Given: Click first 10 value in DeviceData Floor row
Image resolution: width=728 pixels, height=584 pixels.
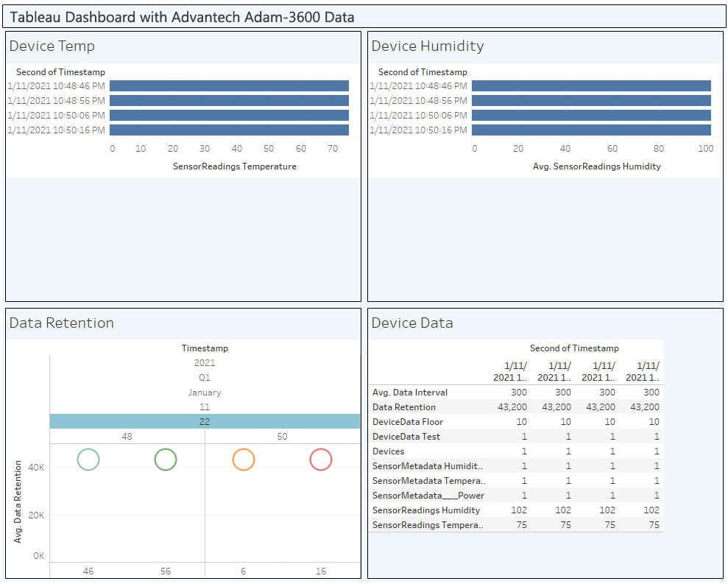Looking at the screenshot, I should [x=521, y=422].
